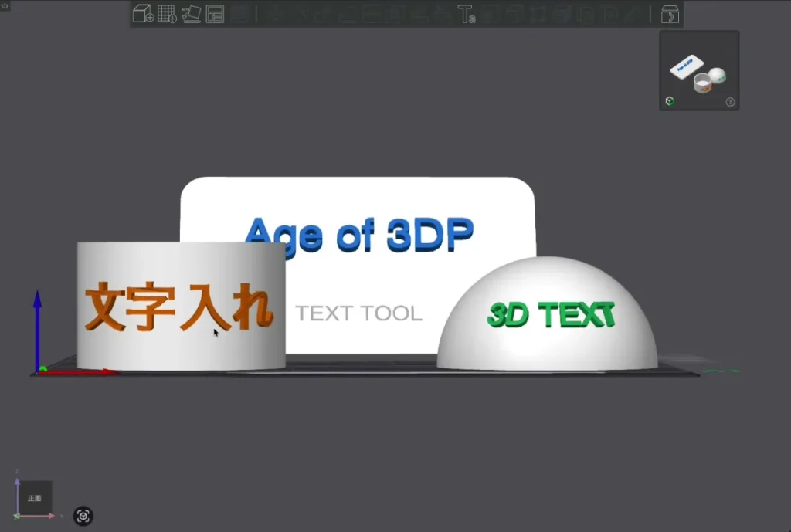Select the grey TEXT TOOL lettering
The width and height of the screenshot is (791, 532).
[358, 313]
